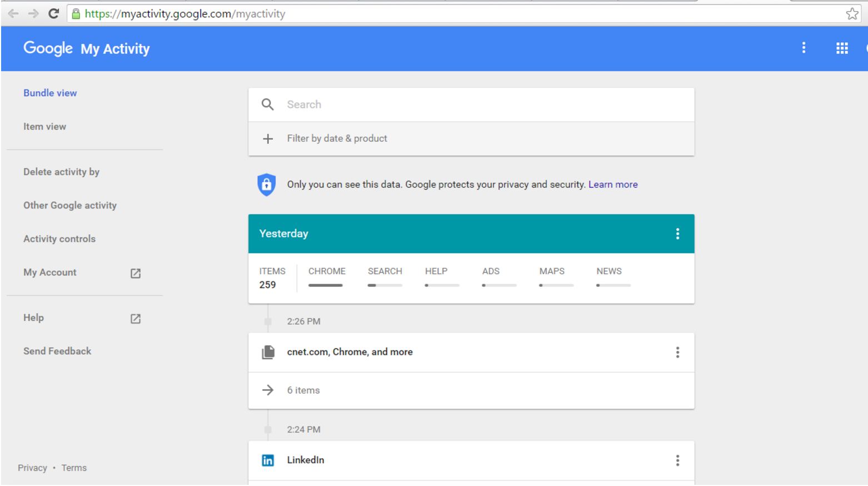
Task: Expand the 6 items arrow
Action: 268,390
